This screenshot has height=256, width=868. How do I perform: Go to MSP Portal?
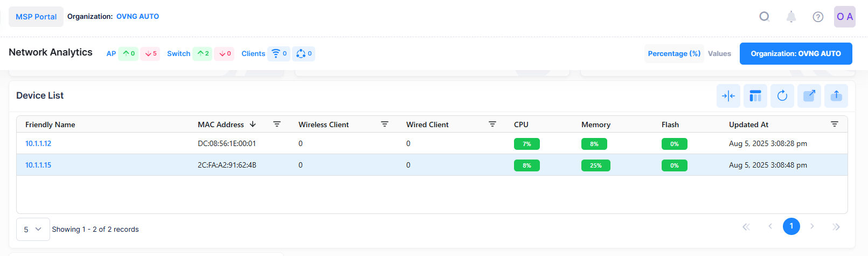pos(36,17)
